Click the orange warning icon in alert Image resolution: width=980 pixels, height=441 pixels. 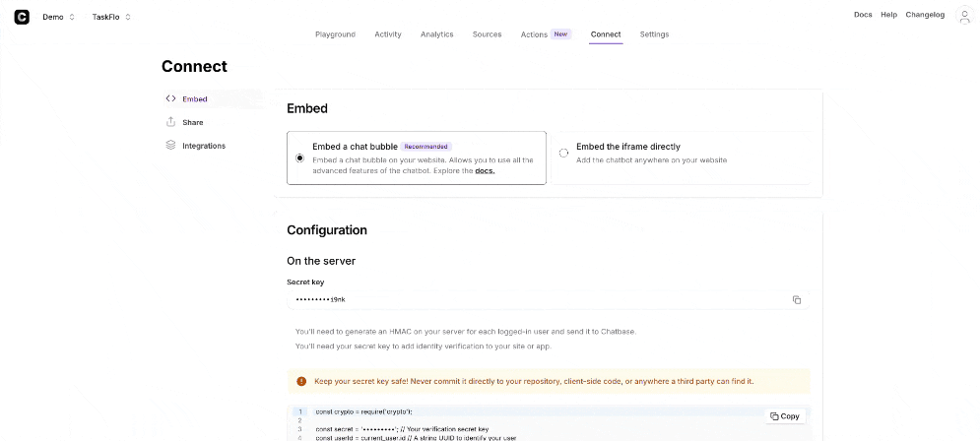coord(301,381)
